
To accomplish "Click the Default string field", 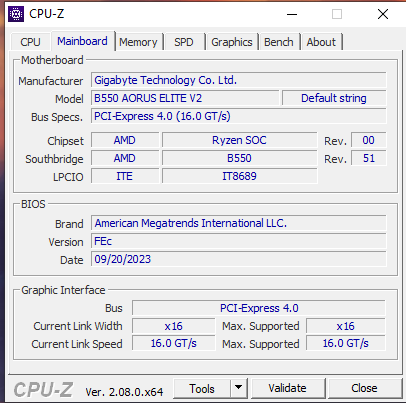I will click(x=334, y=98).
